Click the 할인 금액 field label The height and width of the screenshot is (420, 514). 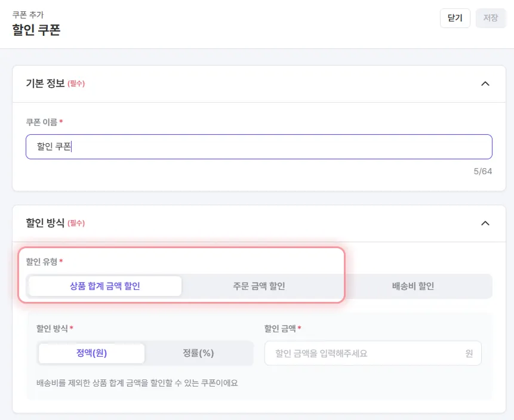tap(280, 328)
